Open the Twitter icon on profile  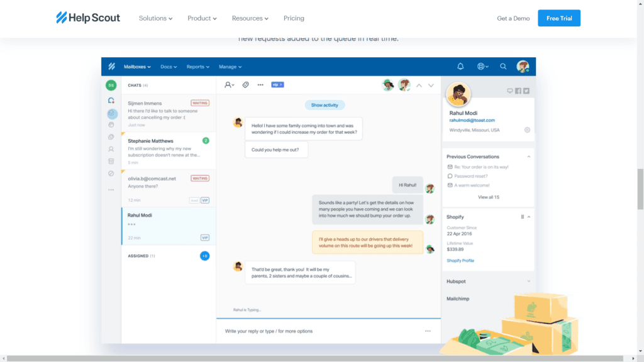click(526, 90)
